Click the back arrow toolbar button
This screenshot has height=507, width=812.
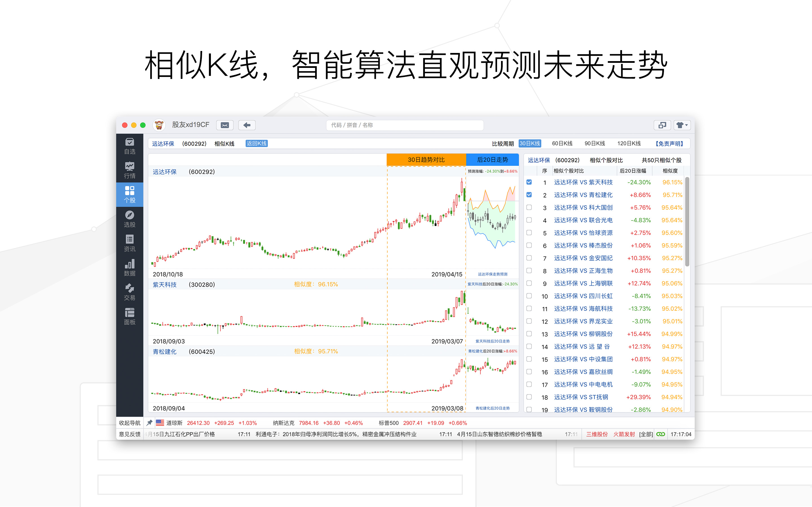247,125
